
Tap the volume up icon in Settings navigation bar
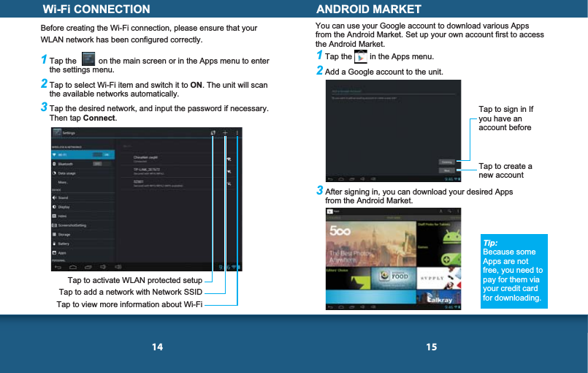(x=118, y=267)
